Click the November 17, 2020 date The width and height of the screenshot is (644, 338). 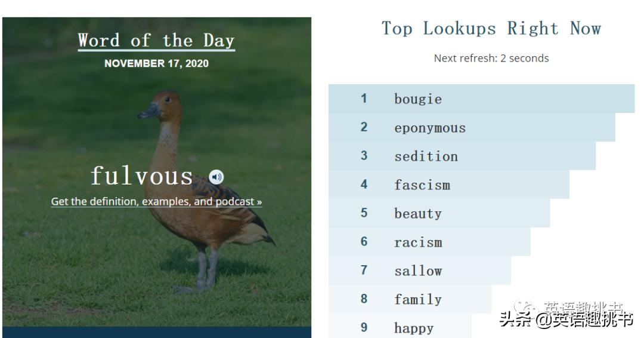[156, 63]
